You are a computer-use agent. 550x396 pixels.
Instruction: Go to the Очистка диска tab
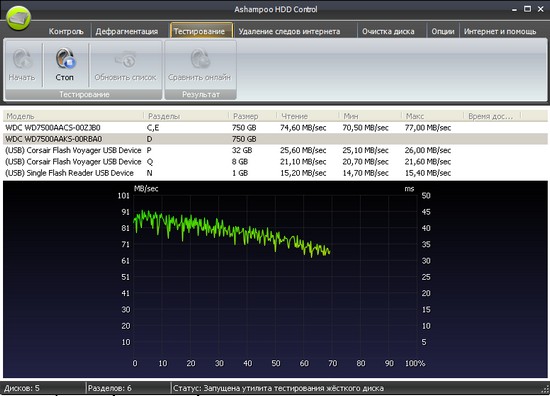[388, 31]
